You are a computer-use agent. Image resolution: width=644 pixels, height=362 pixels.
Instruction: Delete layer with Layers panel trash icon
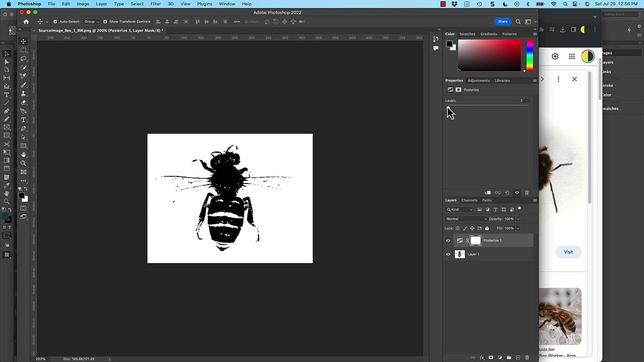pos(527,357)
